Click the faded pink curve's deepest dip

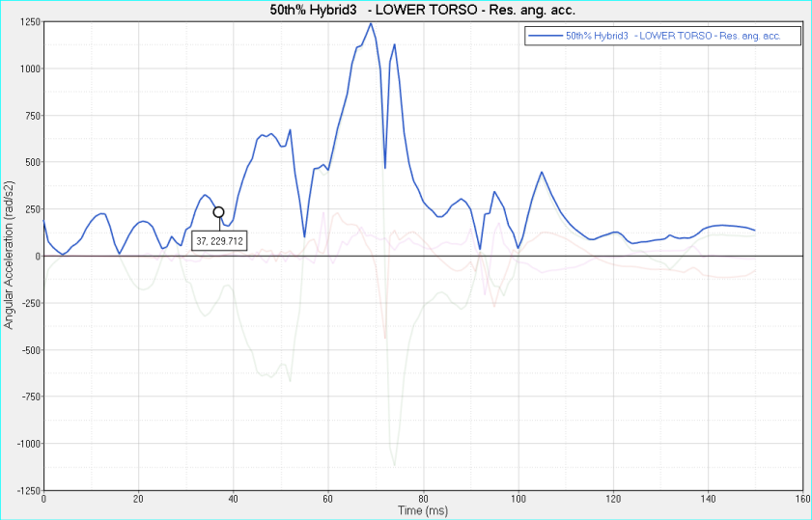[385, 338]
